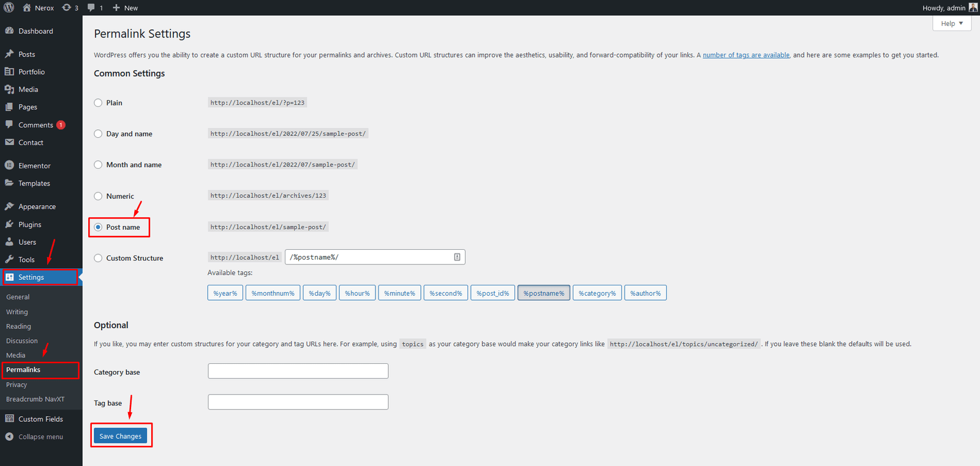Go to the Privacy settings submenu
Screen dimensions: 980x466
tap(17, 385)
